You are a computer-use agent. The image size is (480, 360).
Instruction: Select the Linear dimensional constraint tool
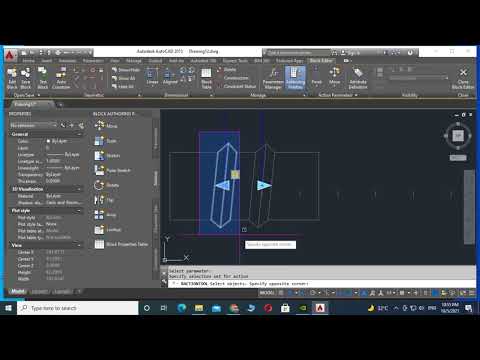tap(152, 77)
